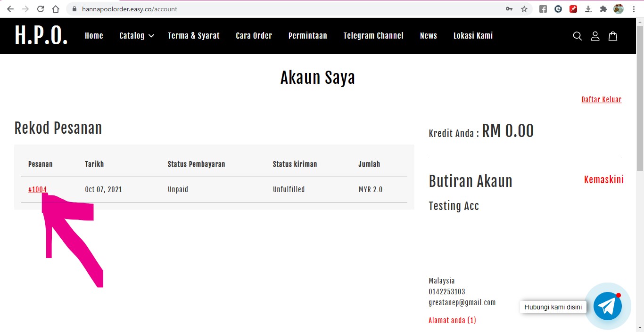Open the shopping bag cart icon
Viewport: 644px width, 332px height.
613,36
